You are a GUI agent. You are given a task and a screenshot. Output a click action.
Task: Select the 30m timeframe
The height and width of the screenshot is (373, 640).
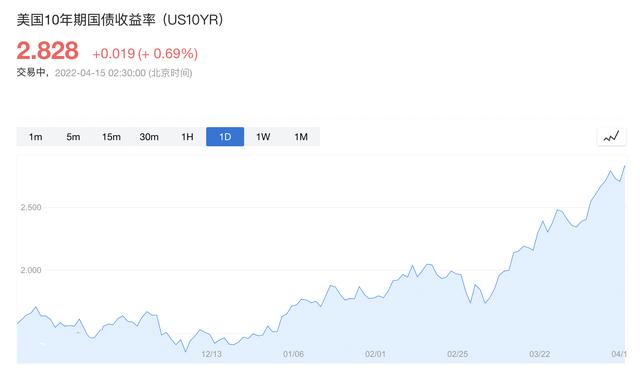pyautogui.click(x=149, y=137)
